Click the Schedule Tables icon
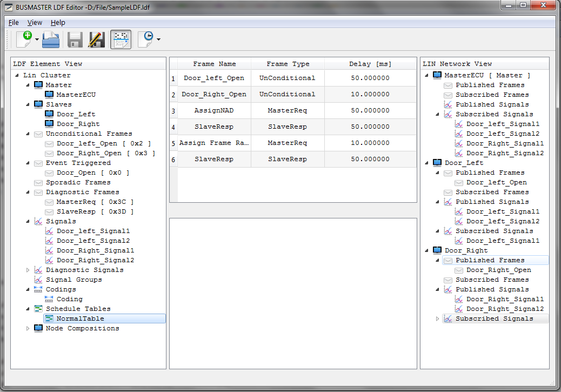561x392 pixels. click(38, 309)
